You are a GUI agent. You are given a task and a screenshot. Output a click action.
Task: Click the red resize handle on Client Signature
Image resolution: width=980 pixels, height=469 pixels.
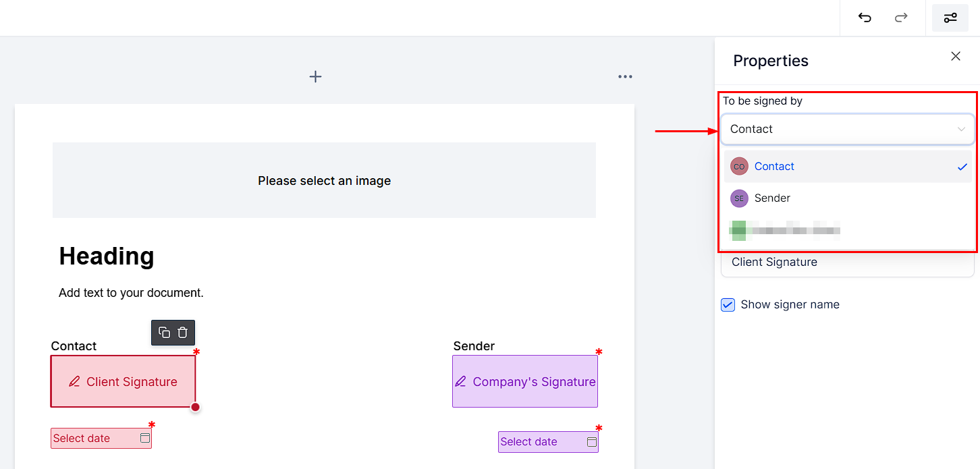point(195,407)
